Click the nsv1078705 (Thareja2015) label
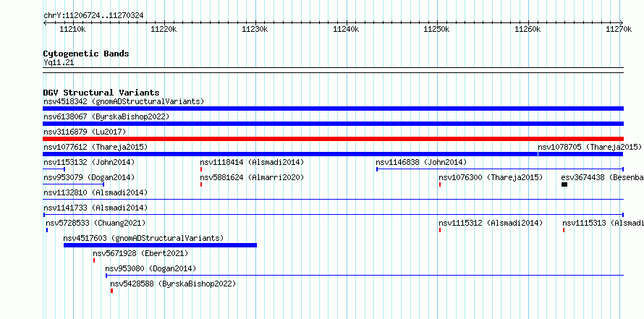The height and width of the screenshot is (319, 644). [590, 147]
